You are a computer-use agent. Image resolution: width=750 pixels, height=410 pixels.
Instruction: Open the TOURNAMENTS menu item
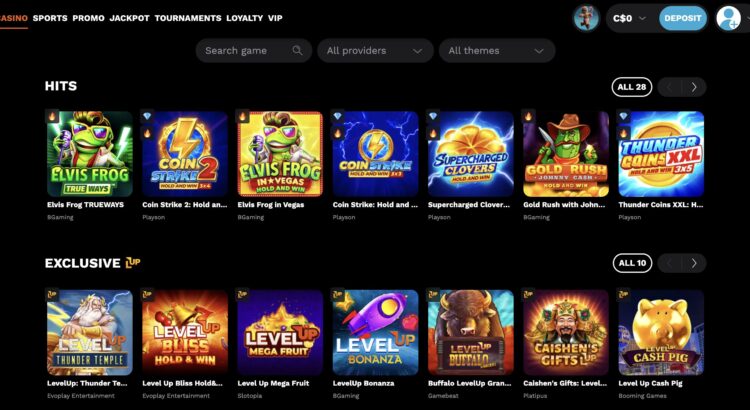pyautogui.click(x=188, y=18)
